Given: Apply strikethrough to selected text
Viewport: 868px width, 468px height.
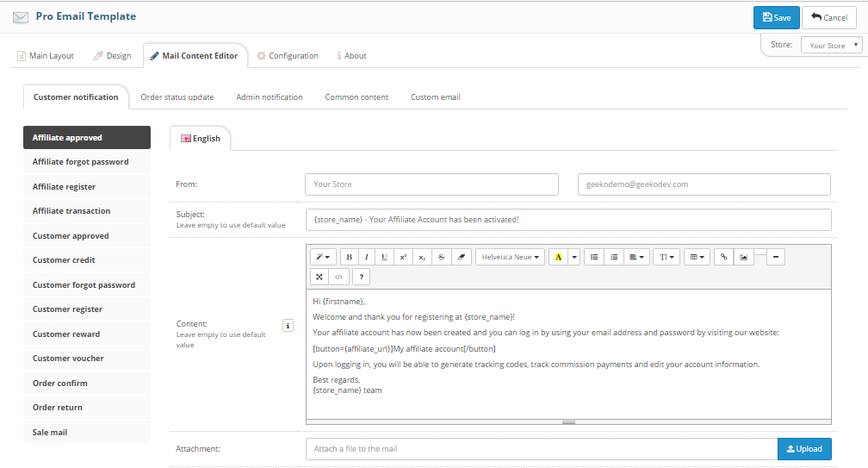Looking at the screenshot, I should pos(441,257).
